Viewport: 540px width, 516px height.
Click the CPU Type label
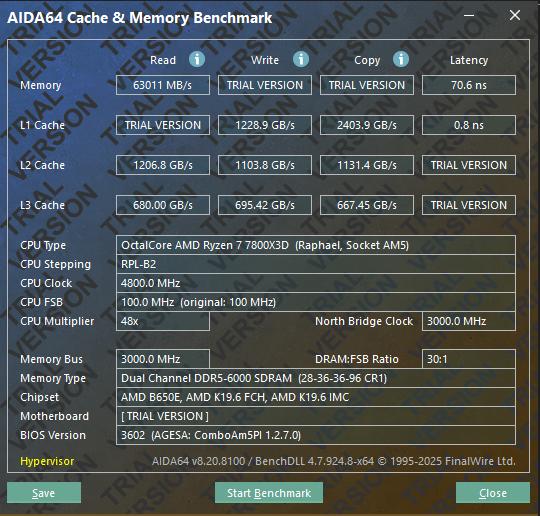[x=43, y=246]
